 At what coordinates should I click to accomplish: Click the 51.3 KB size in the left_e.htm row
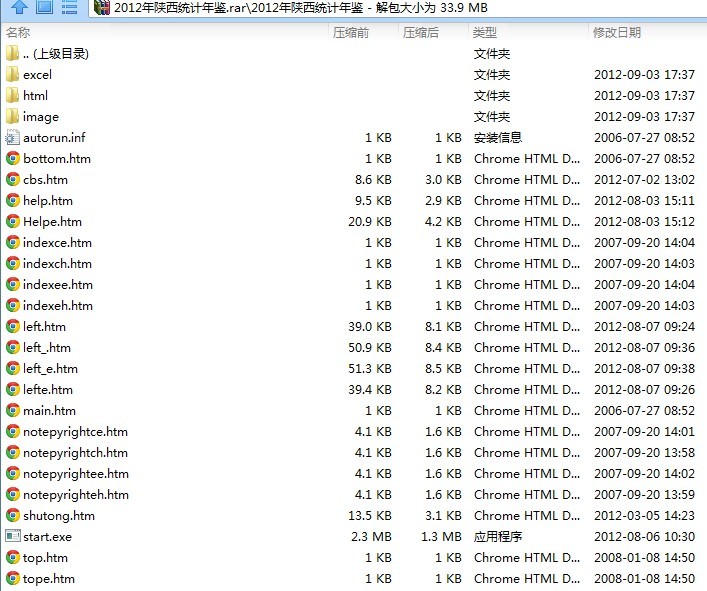point(370,369)
